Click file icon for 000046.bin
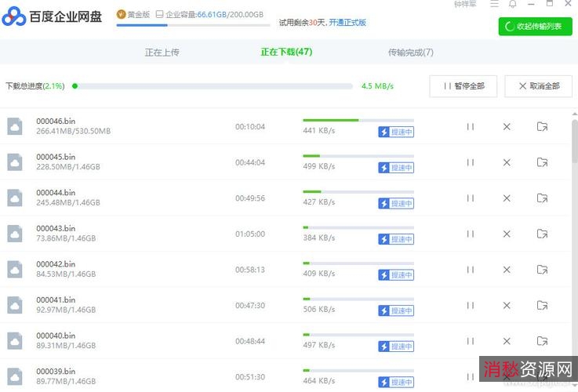 15,127
